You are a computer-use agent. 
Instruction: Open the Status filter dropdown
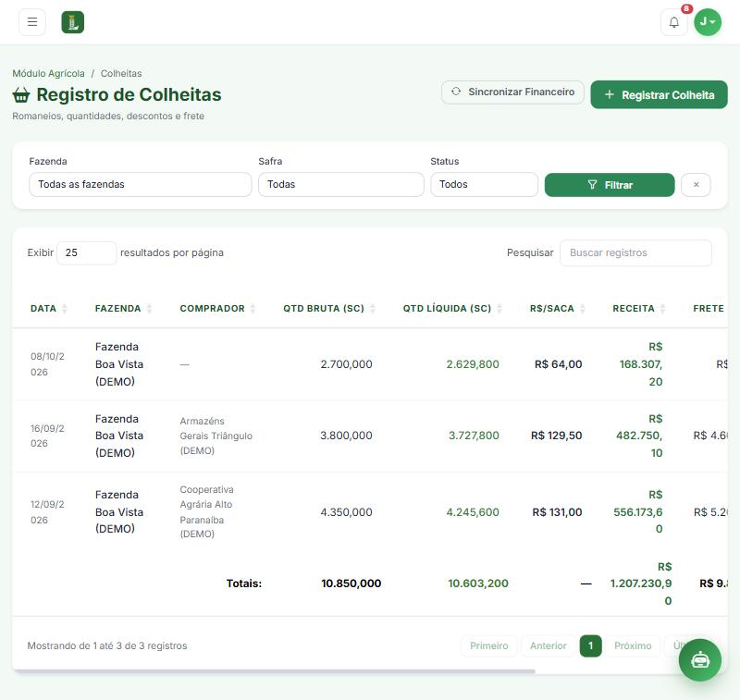pos(484,184)
